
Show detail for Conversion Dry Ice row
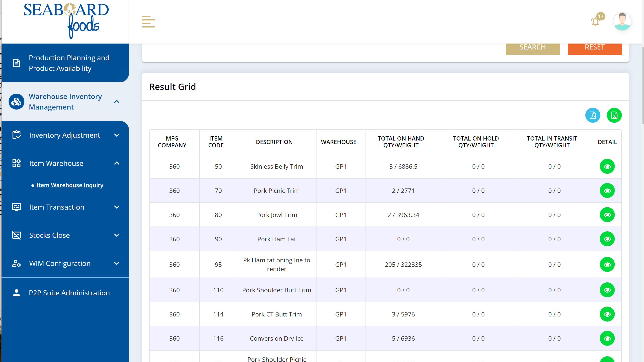(607, 338)
